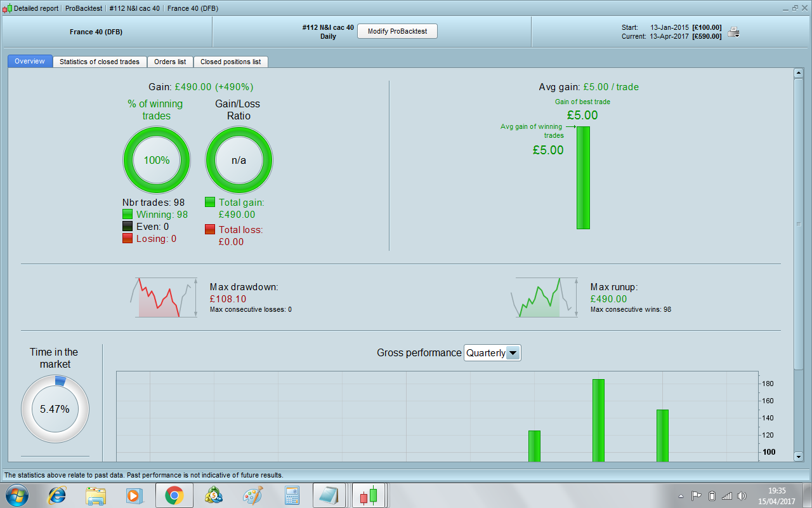The height and width of the screenshot is (508, 812).
Task: Click the red Total loss legend square
Action: pos(210,229)
